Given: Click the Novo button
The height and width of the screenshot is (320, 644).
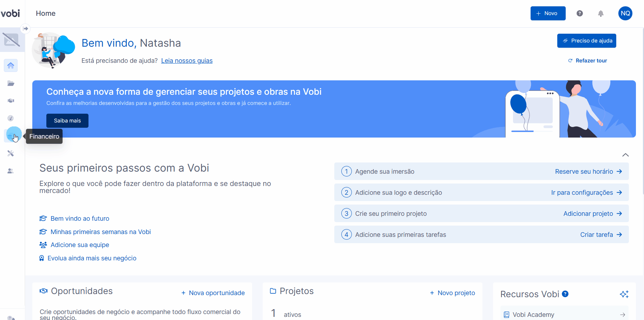Looking at the screenshot, I should (548, 13).
